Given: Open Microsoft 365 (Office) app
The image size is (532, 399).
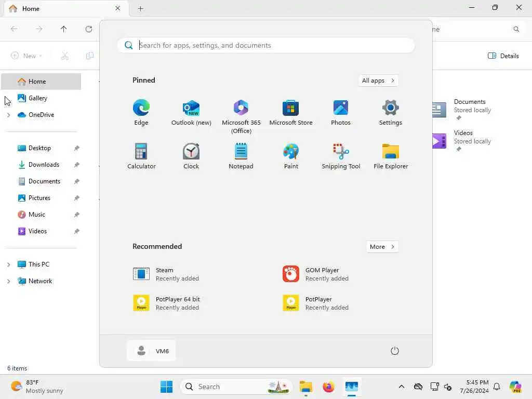Looking at the screenshot, I should click(241, 117).
